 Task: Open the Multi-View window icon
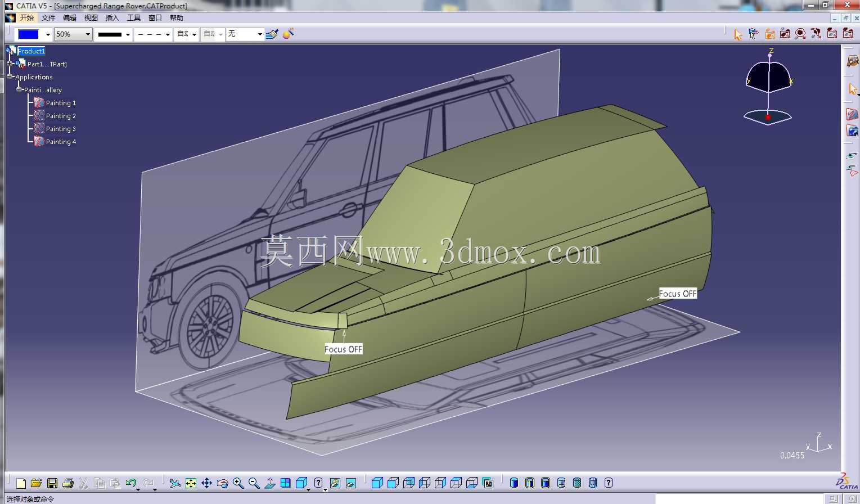[x=286, y=483]
